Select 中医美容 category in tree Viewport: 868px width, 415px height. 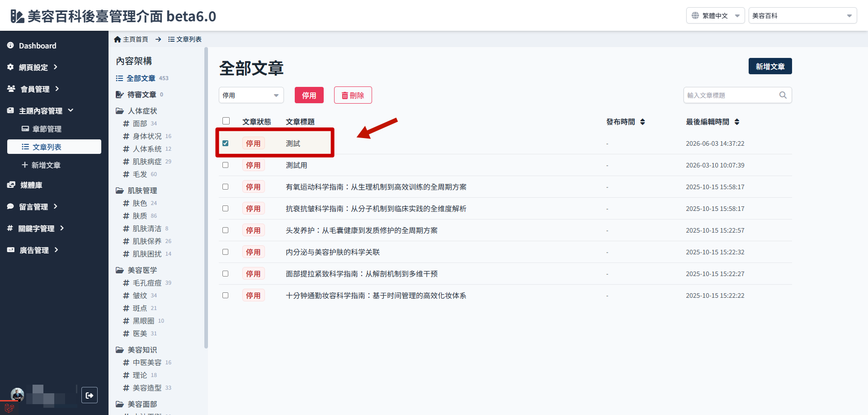click(x=147, y=363)
